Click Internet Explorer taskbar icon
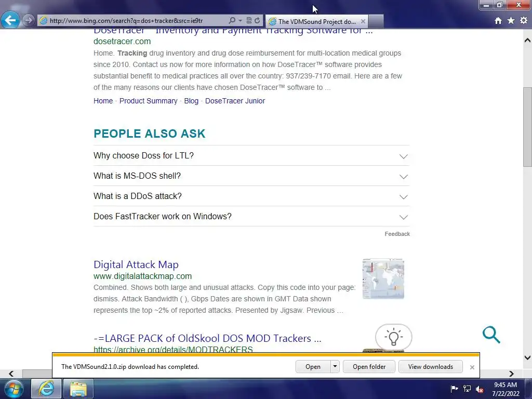 coord(46,389)
